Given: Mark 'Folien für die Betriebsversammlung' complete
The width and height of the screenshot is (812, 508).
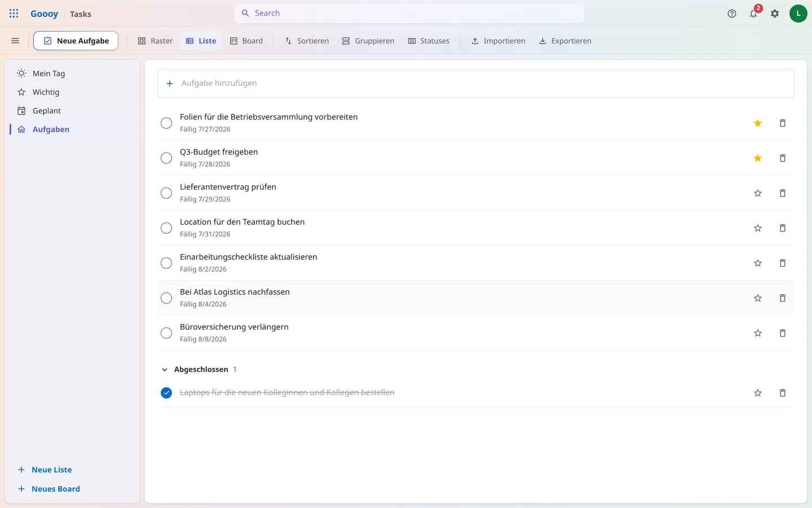Looking at the screenshot, I should pos(166,123).
